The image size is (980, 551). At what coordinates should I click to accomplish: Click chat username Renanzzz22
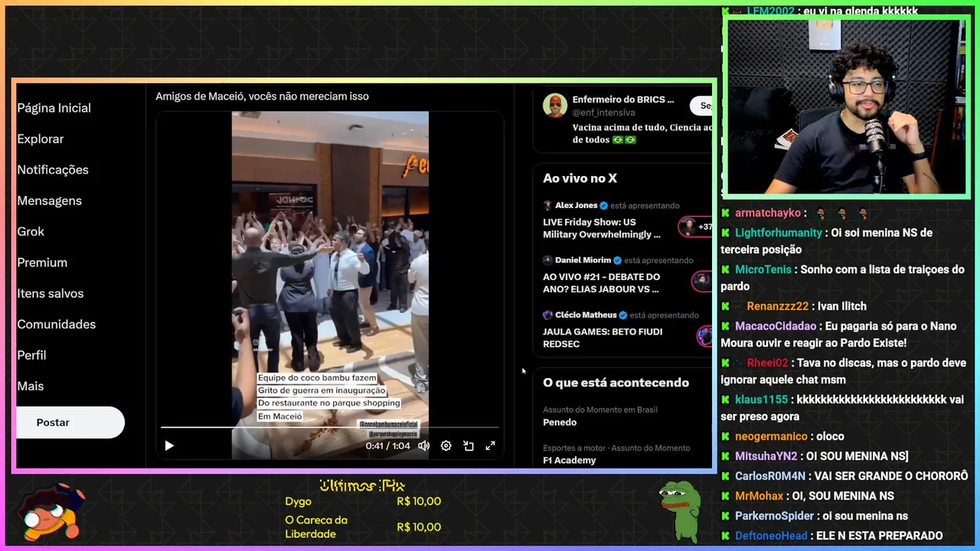coord(778,306)
